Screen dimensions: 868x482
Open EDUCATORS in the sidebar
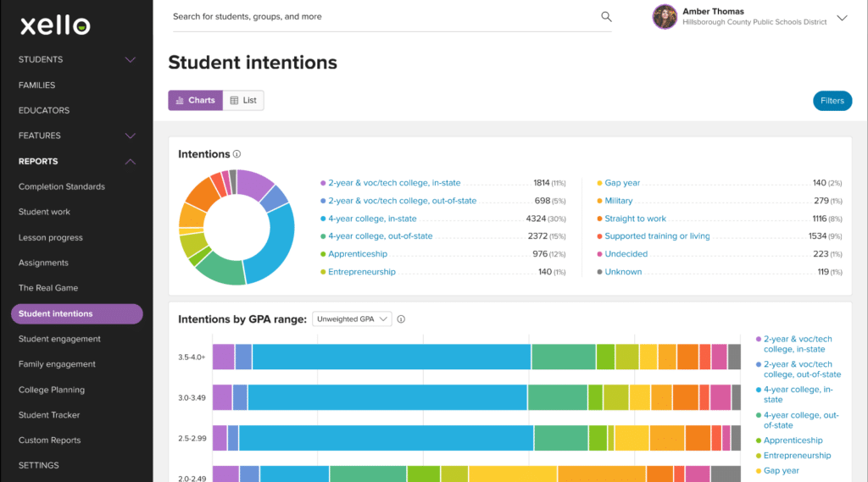coord(44,110)
